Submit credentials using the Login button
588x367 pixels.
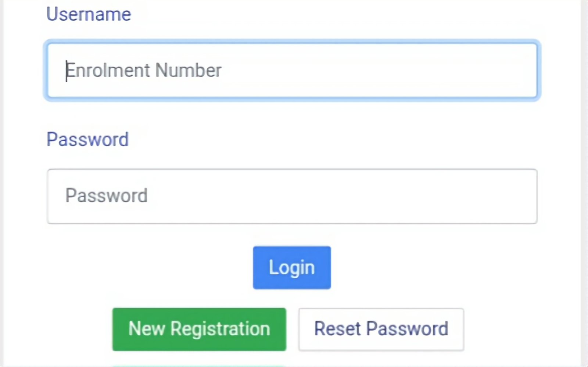click(292, 267)
